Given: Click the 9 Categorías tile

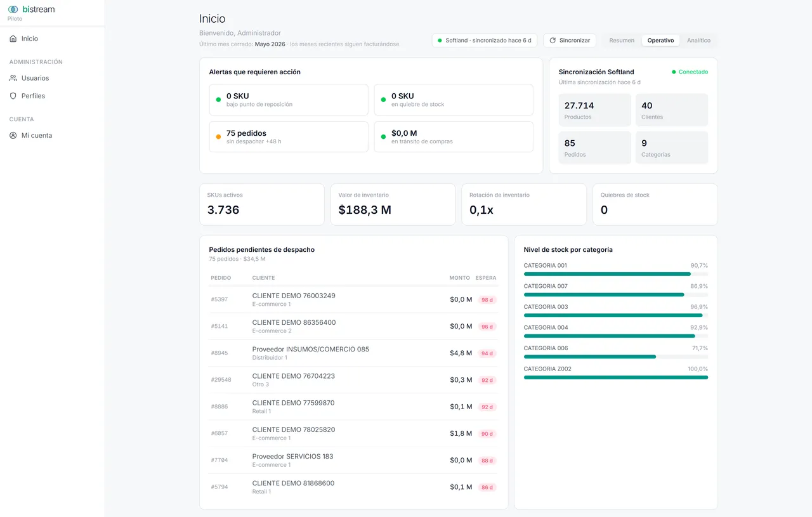Looking at the screenshot, I should 672,148.
